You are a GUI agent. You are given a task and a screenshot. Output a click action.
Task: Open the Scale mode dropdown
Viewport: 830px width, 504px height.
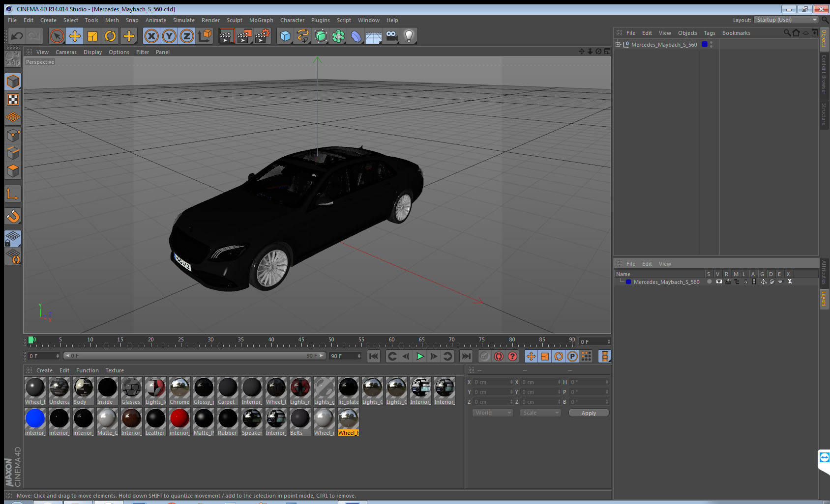pos(540,413)
